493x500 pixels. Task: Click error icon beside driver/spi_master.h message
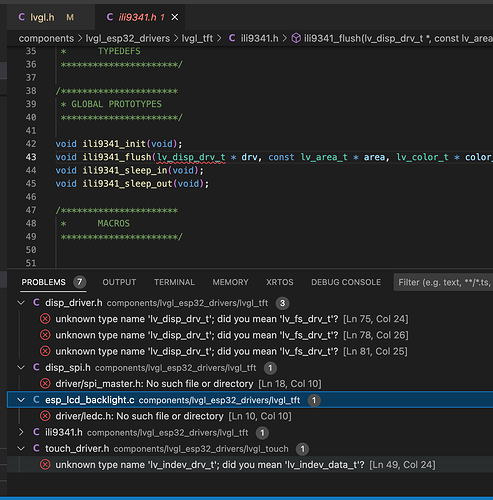pyautogui.click(x=45, y=383)
